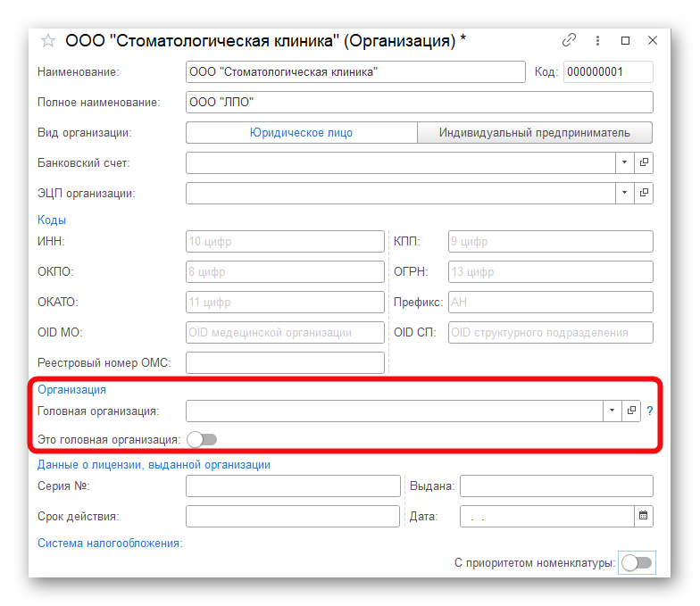Image resolution: width=700 pixels, height=606 pixels.
Task: Focus the ОГРН 13 цифр field
Action: pyautogui.click(x=550, y=271)
